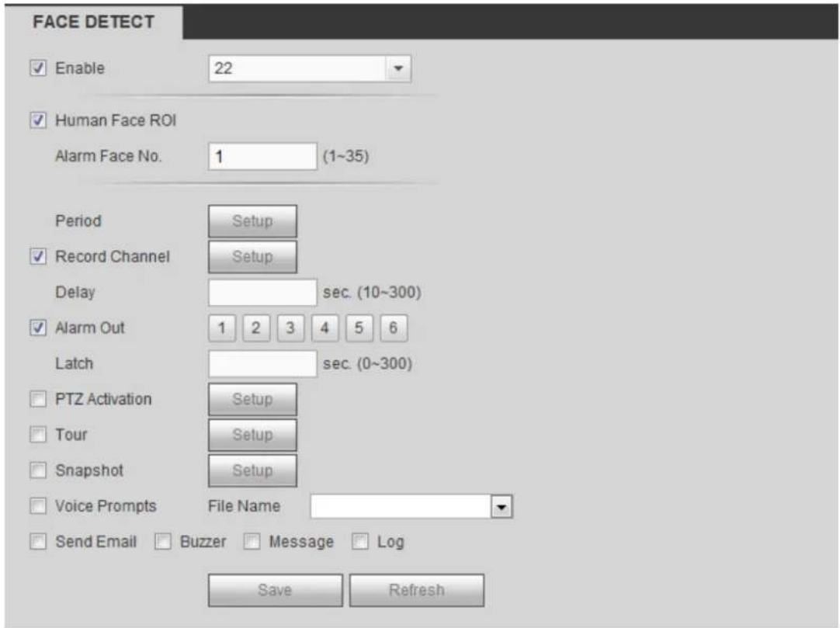Select Alarm Out channel 1

(x=222, y=328)
